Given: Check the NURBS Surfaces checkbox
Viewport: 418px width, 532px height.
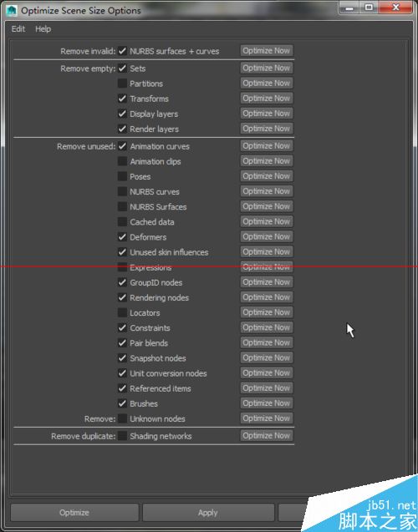Looking at the screenshot, I should [122, 207].
